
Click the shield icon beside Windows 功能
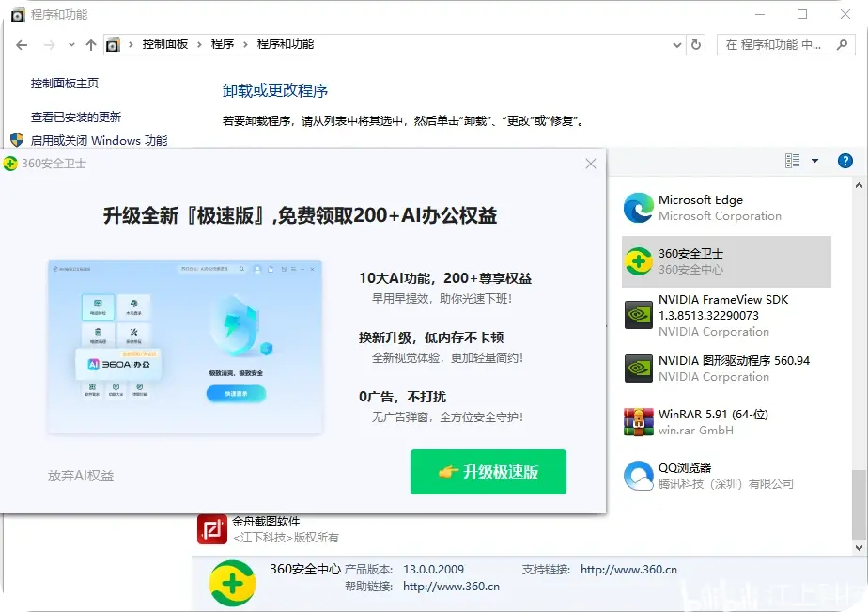[x=17, y=139]
